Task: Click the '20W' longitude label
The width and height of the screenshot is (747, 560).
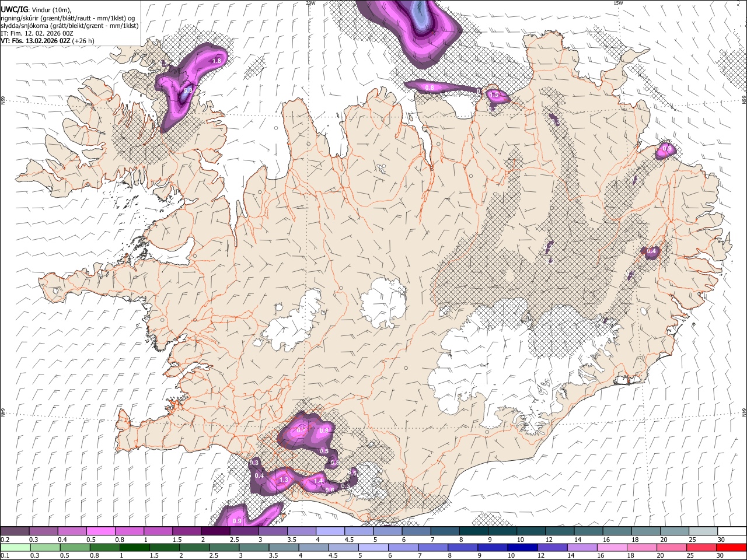Action: (x=310, y=3)
